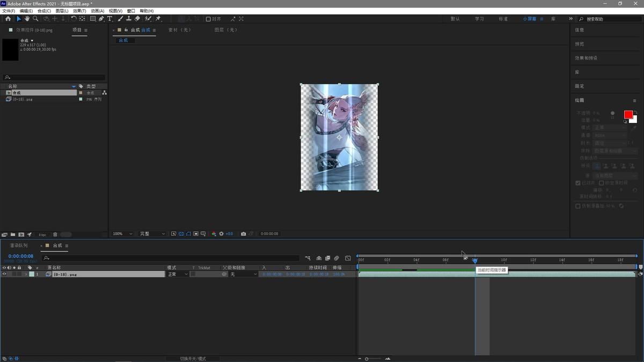Delete selected item with trash icon

click(55, 234)
